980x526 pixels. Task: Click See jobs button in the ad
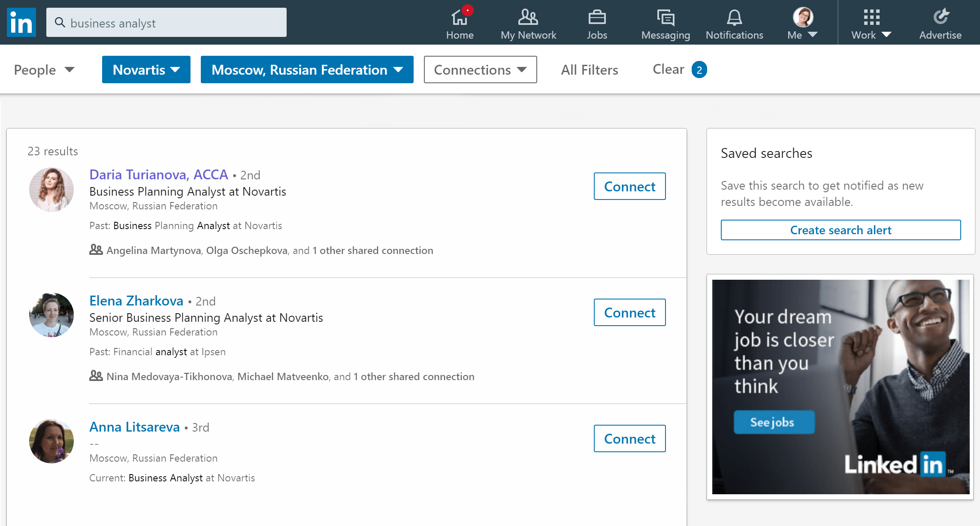click(x=774, y=422)
